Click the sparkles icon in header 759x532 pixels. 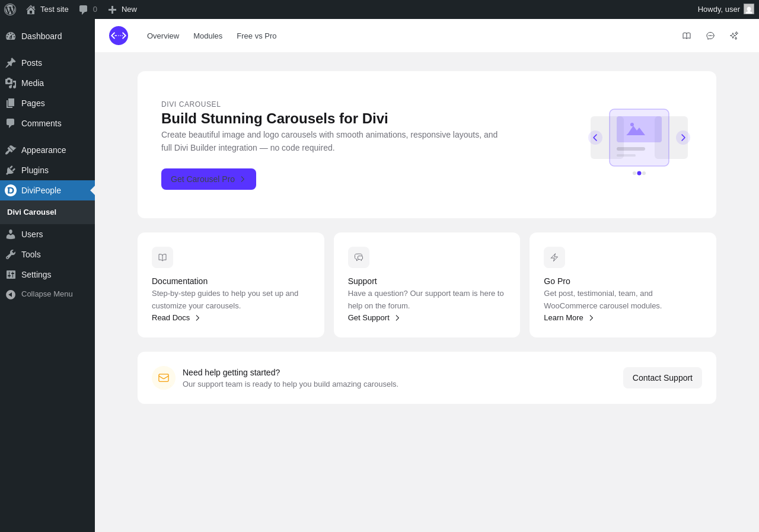pyautogui.click(x=734, y=36)
